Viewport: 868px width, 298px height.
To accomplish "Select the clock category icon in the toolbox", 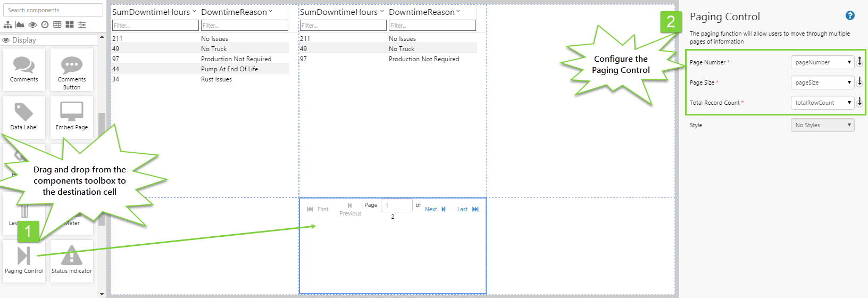I will pyautogui.click(x=45, y=24).
